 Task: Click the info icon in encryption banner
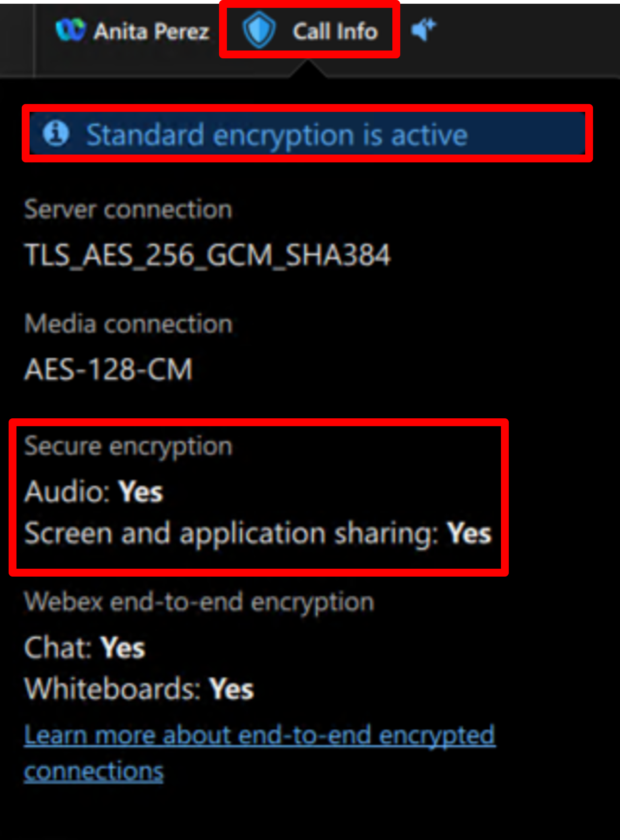(56, 133)
